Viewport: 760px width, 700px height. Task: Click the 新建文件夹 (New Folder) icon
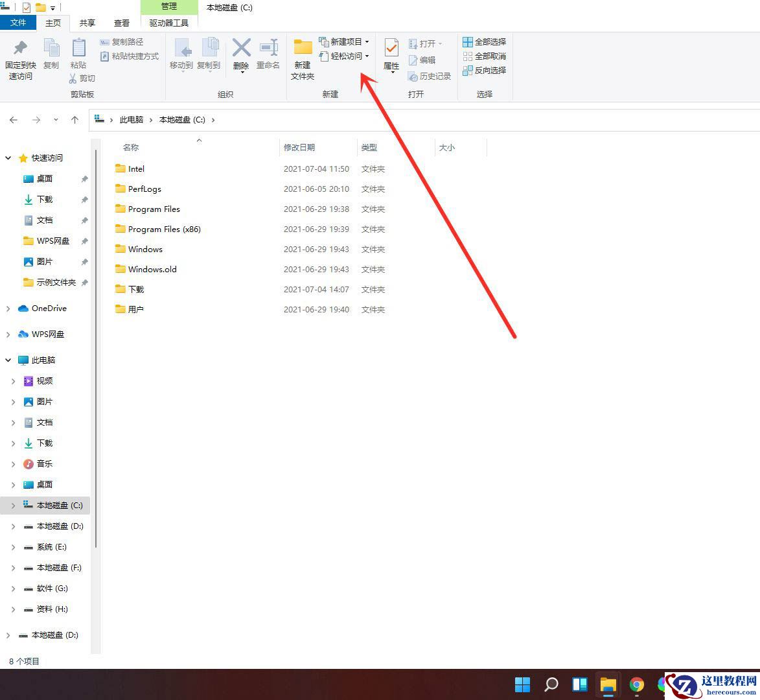(302, 58)
